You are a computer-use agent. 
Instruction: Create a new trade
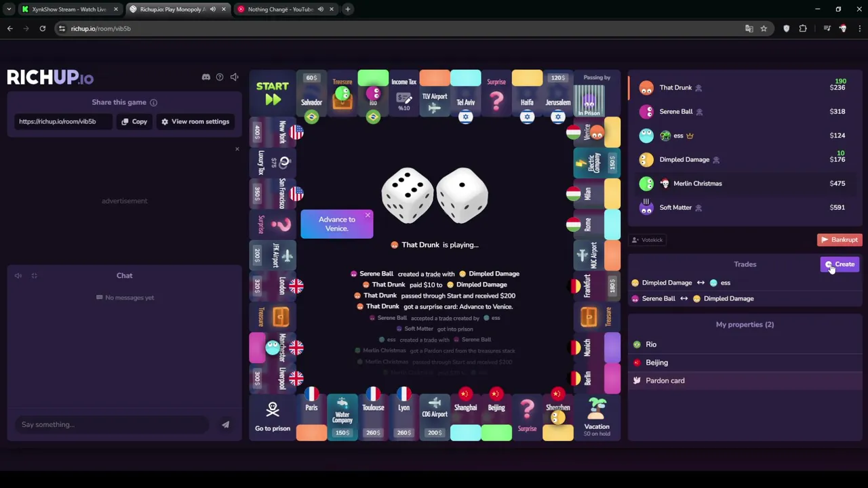pyautogui.click(x=840, y=264)
